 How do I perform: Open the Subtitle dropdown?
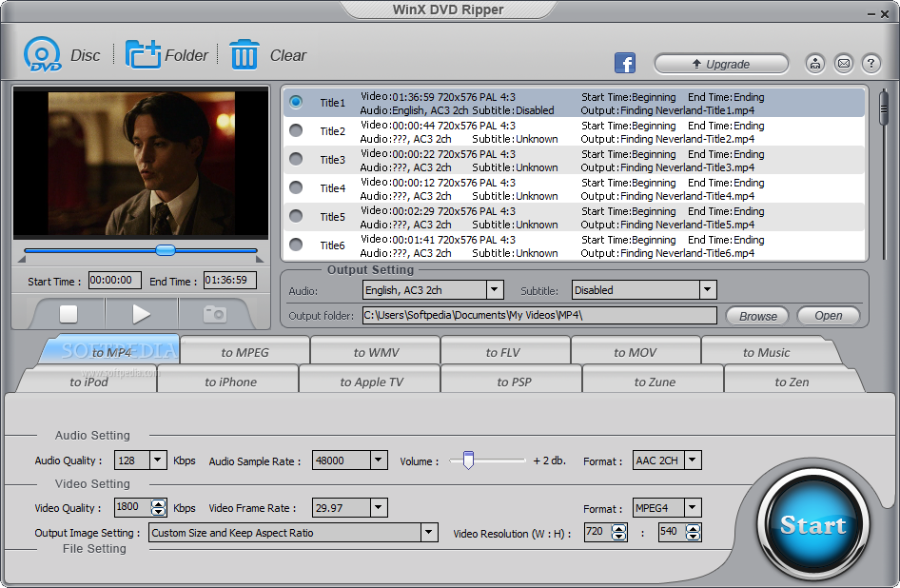pos(708,290)
